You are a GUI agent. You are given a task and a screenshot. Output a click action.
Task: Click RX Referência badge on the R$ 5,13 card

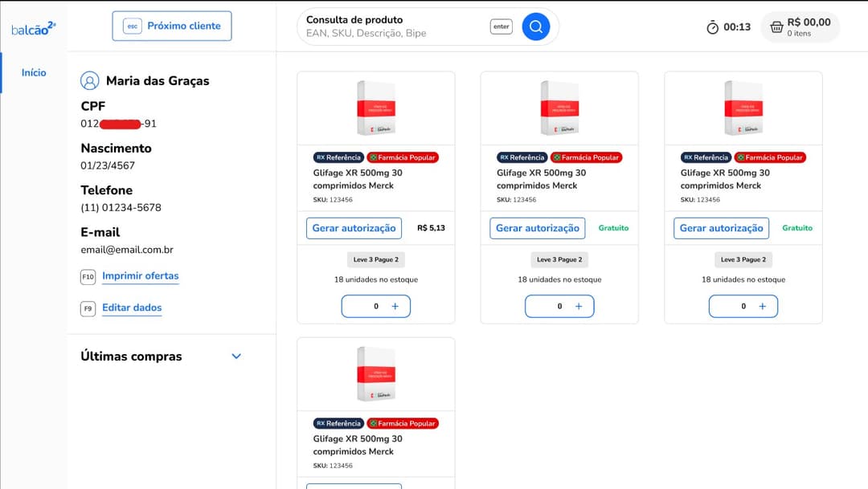pyautogui.click(x=338, y=157)
